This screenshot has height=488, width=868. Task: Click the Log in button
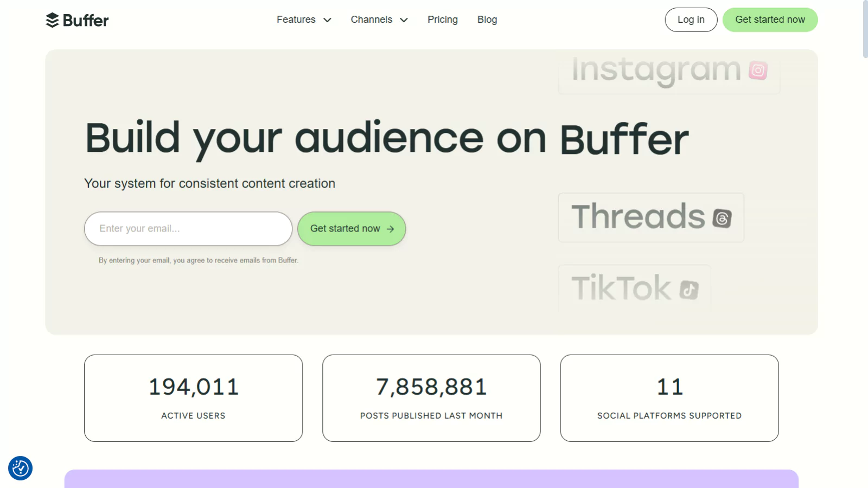tap(691, 20)
